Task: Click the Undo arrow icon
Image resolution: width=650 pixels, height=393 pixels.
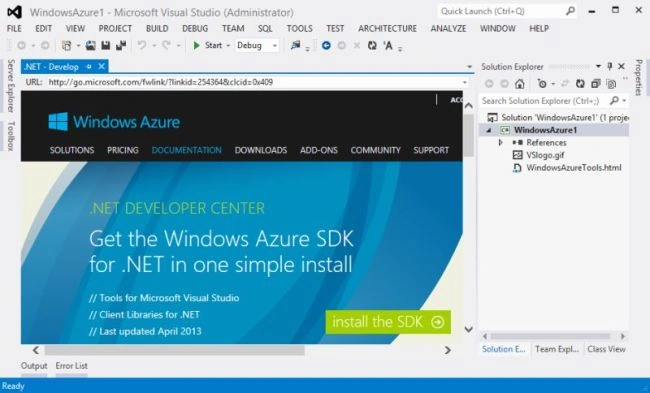Action: (142, 45)
